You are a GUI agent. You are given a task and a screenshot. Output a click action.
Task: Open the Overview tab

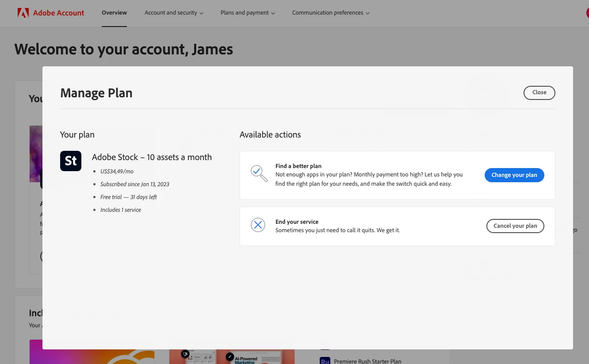click(x=114, y=13)
